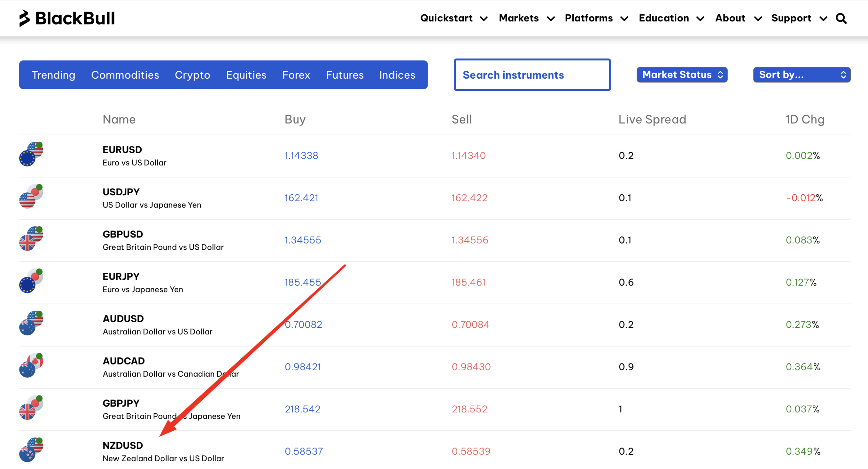Screen dimensions: 868x469
Task: Click NZDUSD sell price 0.58539
Action: tap(471, 451)
